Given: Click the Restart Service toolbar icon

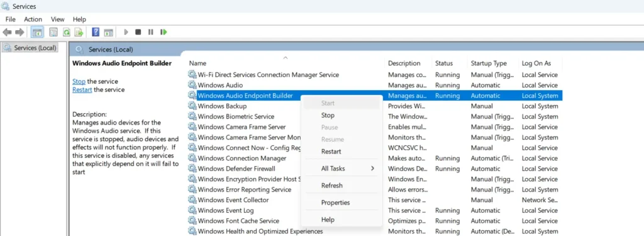Looking at the screenshot, I should (x=164, y=32).
